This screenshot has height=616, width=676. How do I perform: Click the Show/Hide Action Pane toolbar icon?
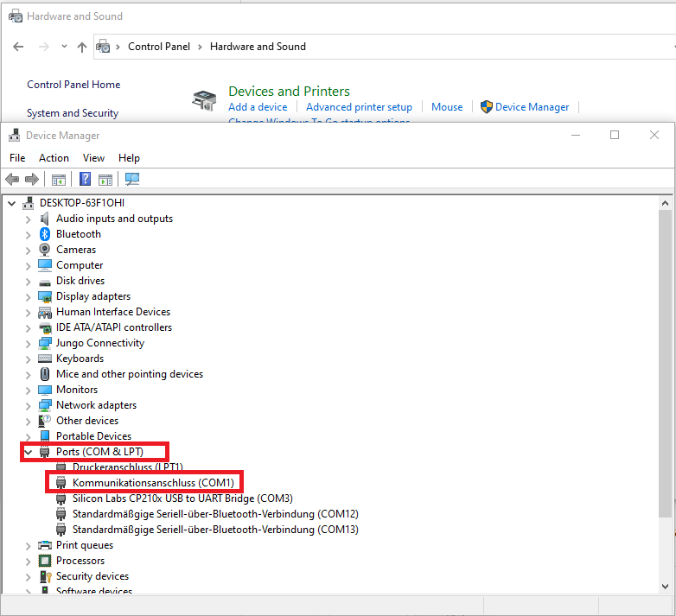pos(105,180)
